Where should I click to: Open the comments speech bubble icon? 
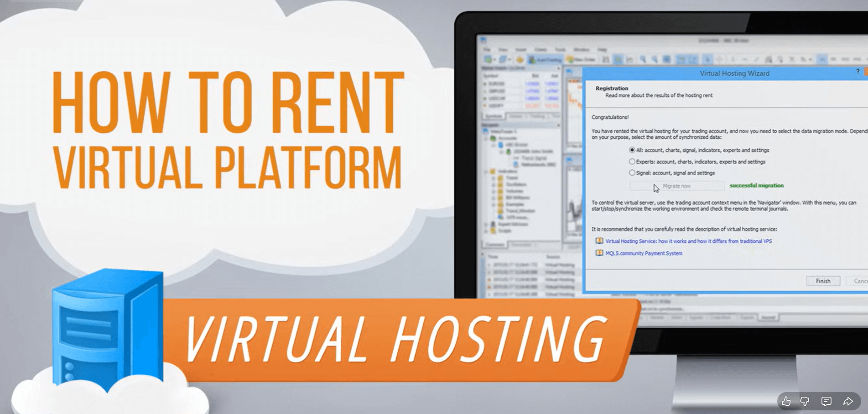click(826, 401)
